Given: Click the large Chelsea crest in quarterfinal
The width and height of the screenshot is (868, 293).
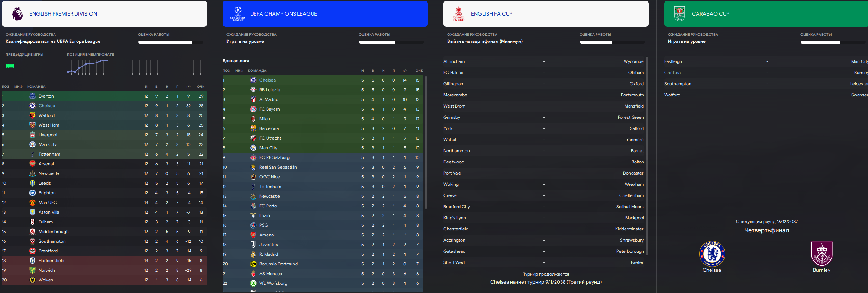Looking at the screenshot, I should [712, 254].
